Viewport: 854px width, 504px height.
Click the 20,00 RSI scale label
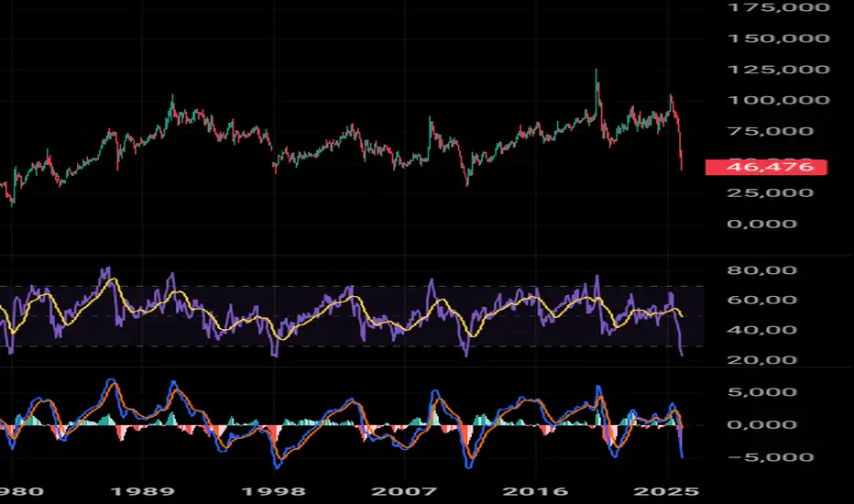(x=762, y=359)
